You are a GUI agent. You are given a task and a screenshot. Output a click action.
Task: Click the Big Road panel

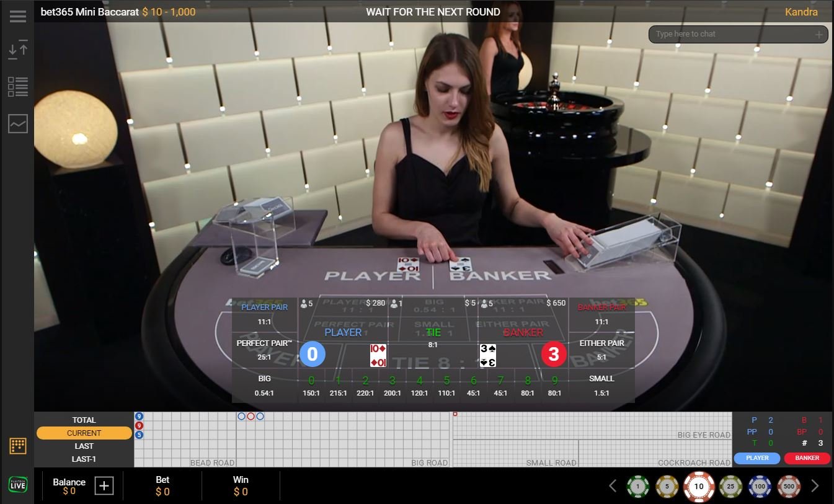[x=343, y=440]
